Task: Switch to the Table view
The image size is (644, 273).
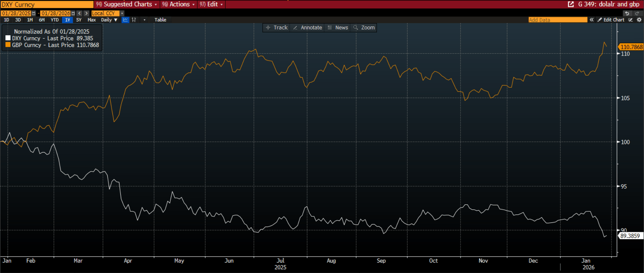Action: click(160, 20)
